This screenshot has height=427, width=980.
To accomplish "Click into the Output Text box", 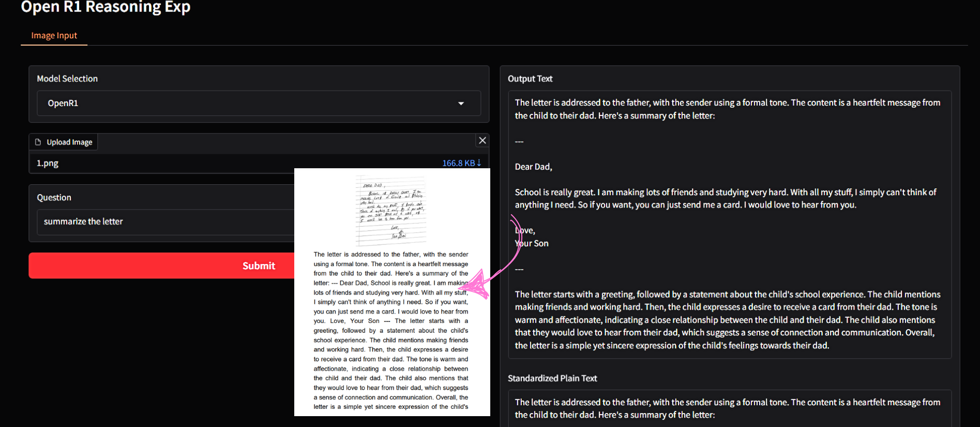I will pyautogui.click(x=729, y=224).
